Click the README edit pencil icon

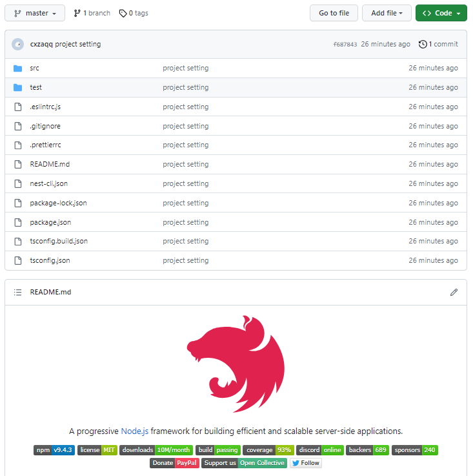pyautogui.click(x=454, y=293)
